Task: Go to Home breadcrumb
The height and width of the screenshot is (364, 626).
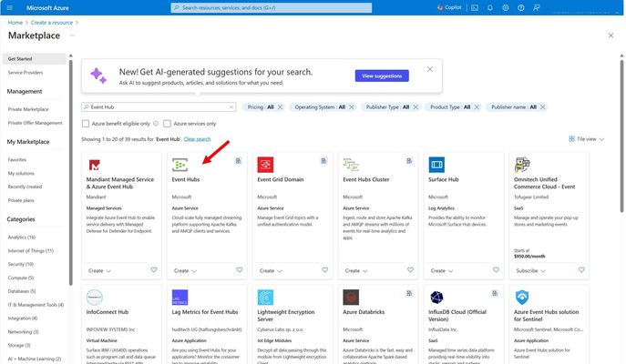Action: [x=15, y=23]
